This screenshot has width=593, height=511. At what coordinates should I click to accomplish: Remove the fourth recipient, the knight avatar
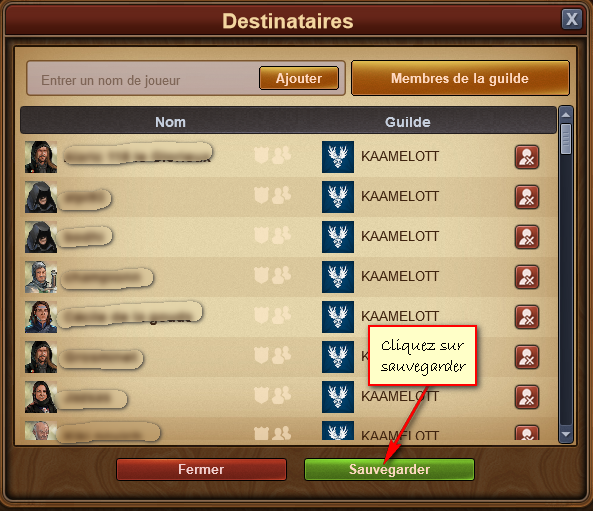[527, 277]
